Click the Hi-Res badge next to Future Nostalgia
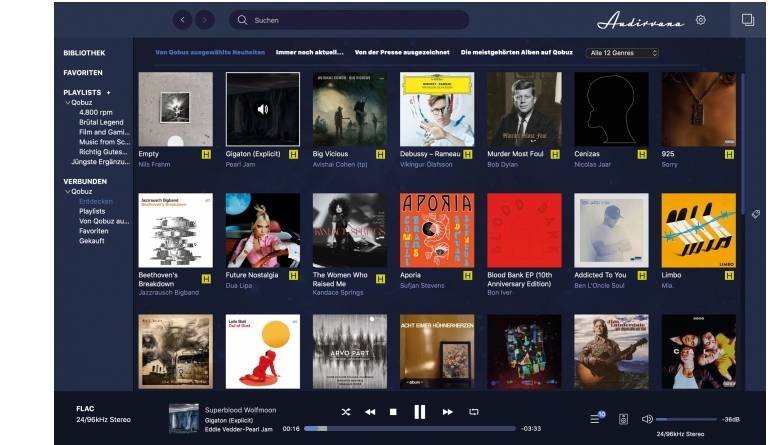This screenshot has height=445, width=770. click(293, 276)
